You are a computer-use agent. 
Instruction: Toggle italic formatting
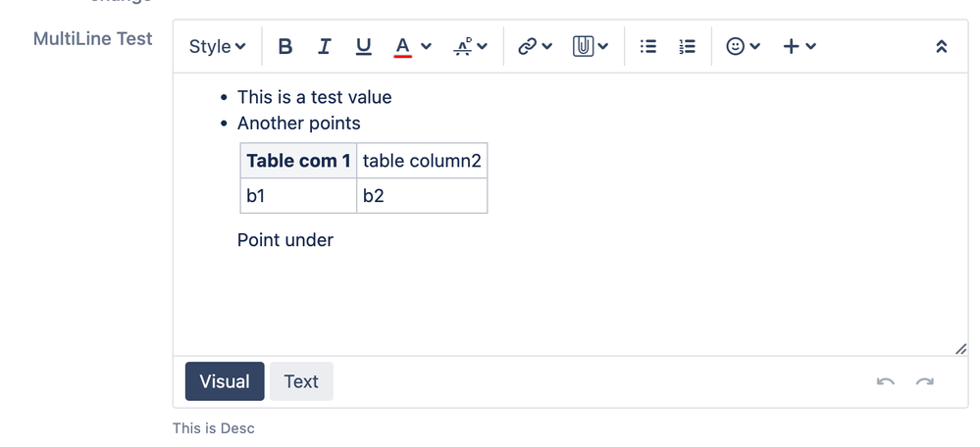tap(325, 46)
